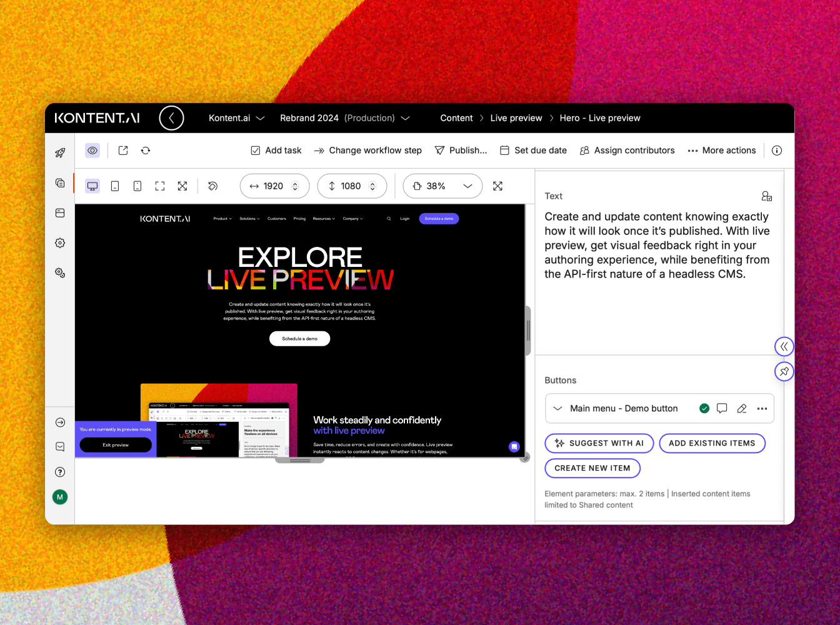Click the fullscreen preview icon beside zoom

(497, 186)
